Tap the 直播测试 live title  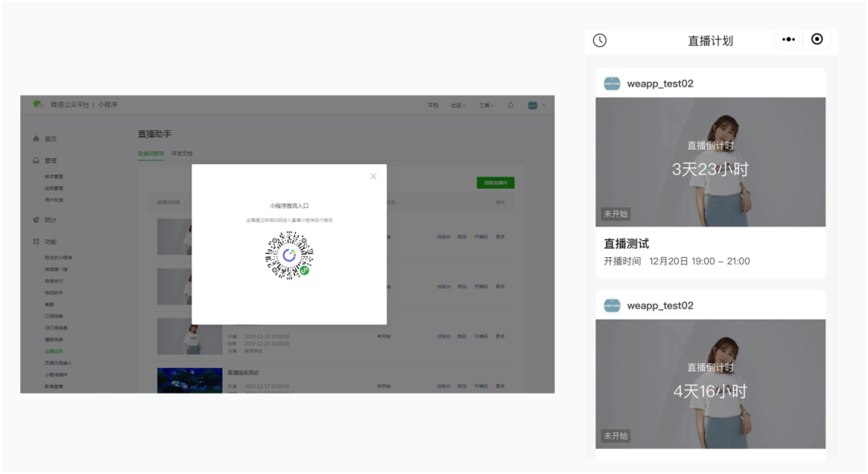626,244
